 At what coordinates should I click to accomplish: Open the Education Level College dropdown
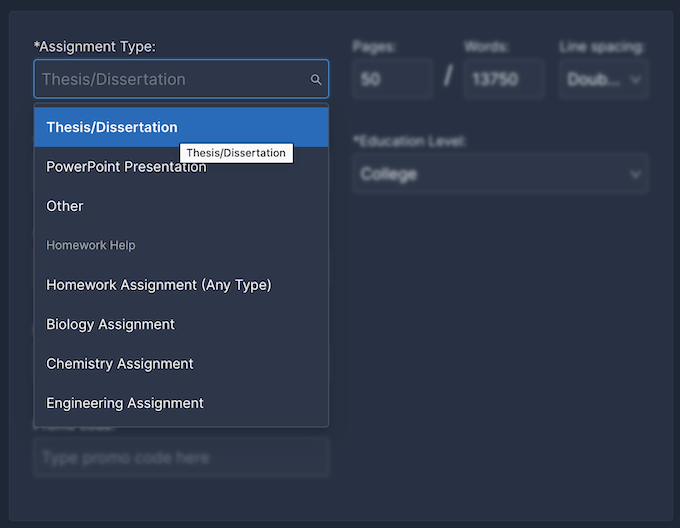tap(490, 174)
